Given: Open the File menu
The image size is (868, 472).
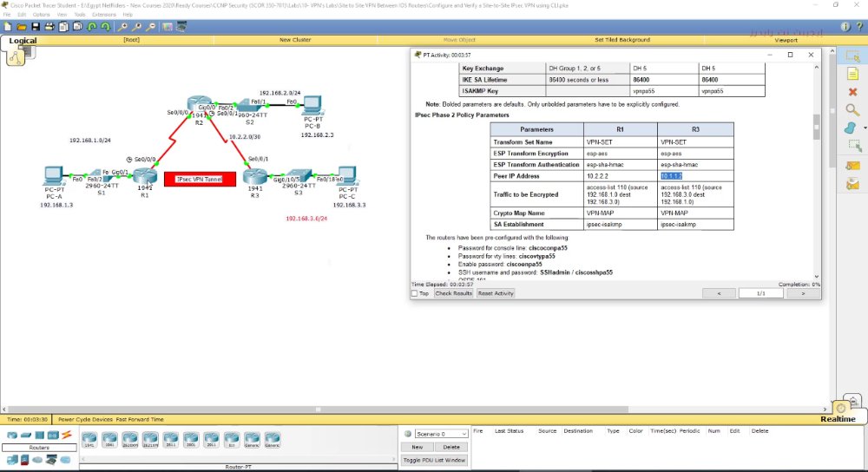Looking at the screenshot, I should click(7, 15).
